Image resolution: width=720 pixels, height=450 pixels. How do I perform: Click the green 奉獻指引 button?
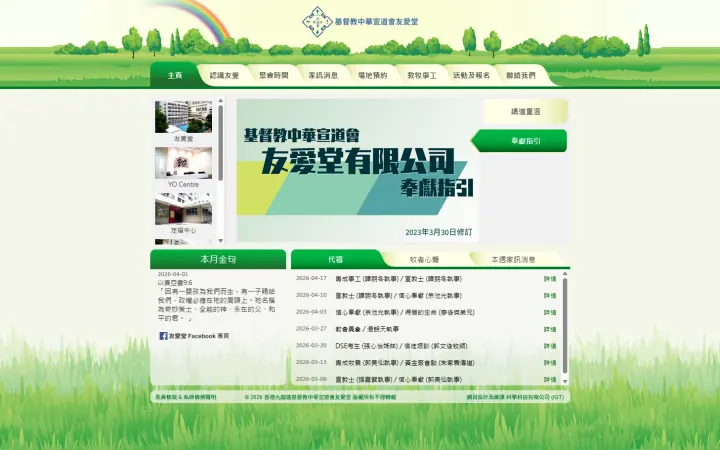click(x=520, y=141)
